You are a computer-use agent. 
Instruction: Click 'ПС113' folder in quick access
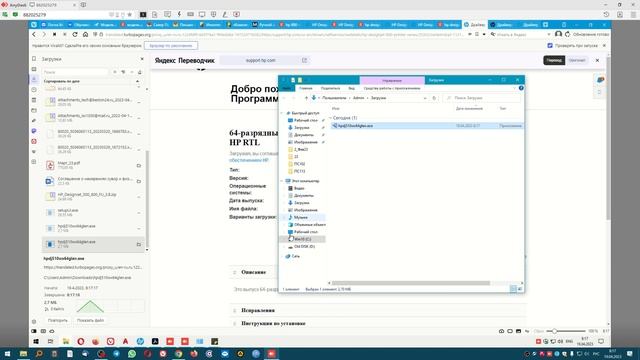coord(300,171)
